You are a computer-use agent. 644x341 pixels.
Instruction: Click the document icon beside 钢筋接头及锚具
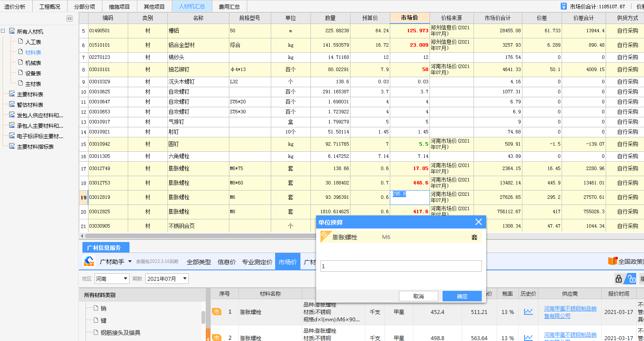point(96,332)
